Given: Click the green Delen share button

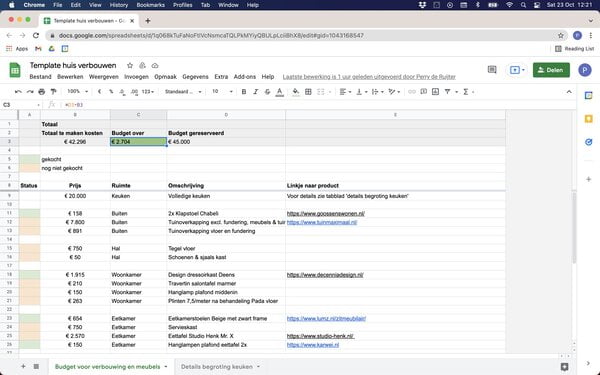Looking at the screenshot, I should [551, 70].
